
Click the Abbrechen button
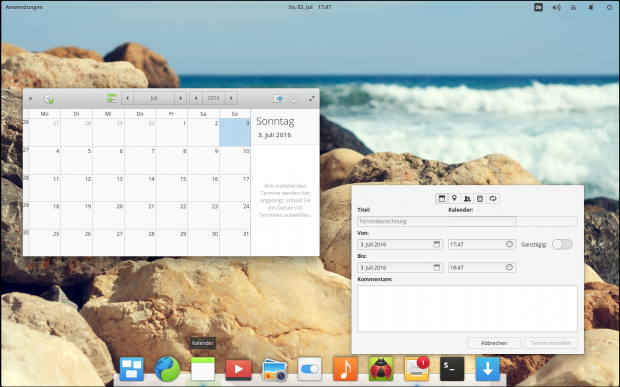pyautogui.click(x=494, y=343)
